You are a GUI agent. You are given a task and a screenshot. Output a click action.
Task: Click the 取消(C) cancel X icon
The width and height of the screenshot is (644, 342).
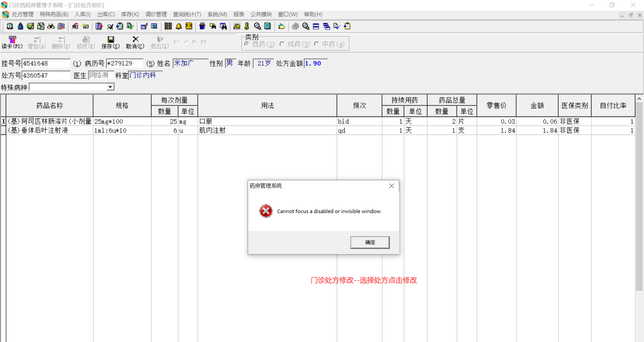click(x=135, y=39)
